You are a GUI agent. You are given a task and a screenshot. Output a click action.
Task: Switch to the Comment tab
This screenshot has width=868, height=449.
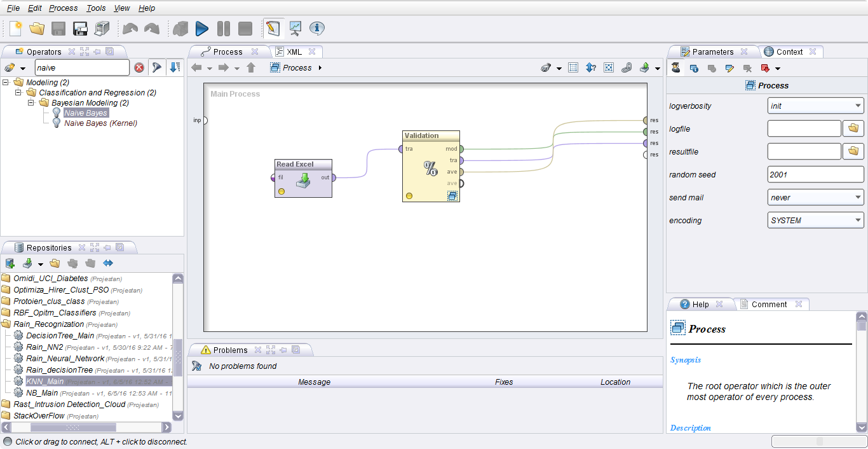(x=770, y=305)
